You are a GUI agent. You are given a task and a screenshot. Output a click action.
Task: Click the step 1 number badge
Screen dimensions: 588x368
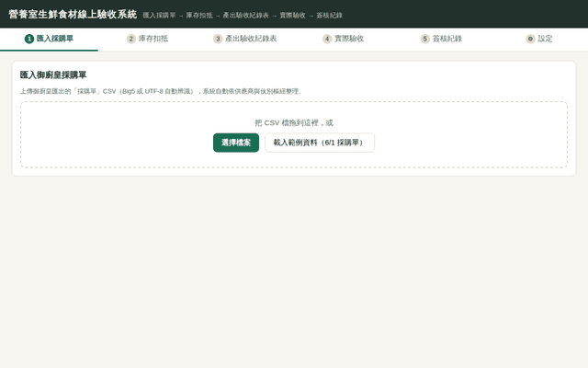pos(29,39)
